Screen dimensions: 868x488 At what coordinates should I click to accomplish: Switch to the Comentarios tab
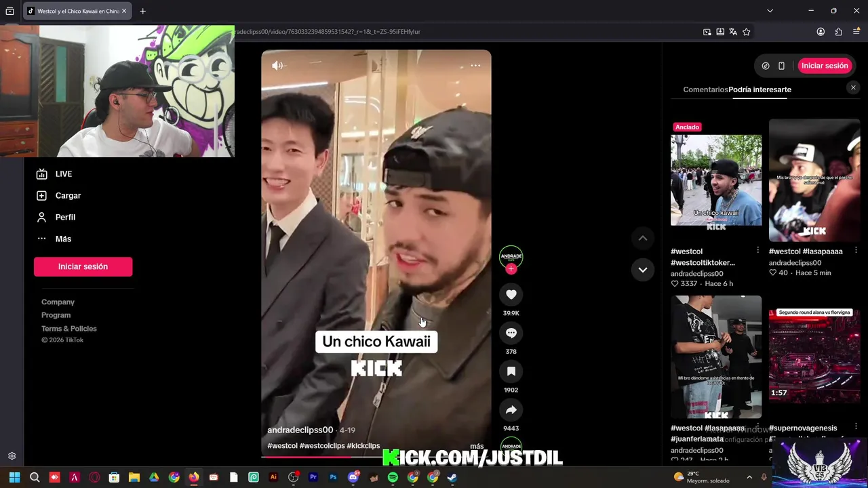point(705,89)
